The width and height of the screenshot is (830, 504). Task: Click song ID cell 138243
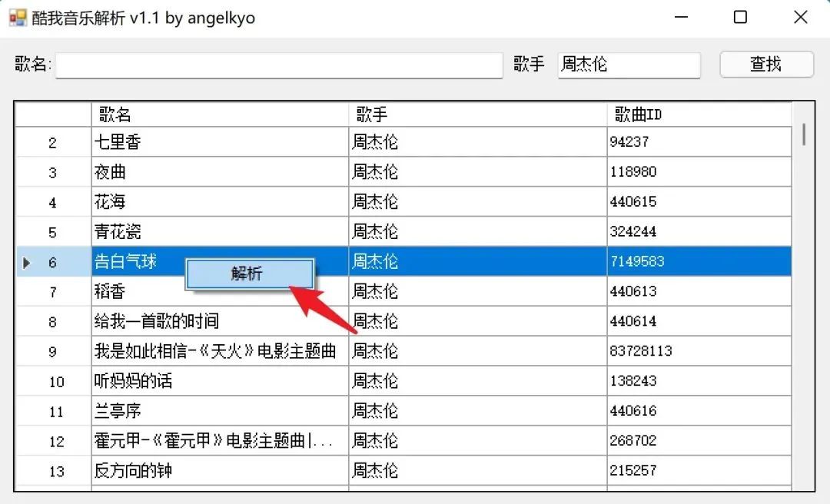click(699, 380)
